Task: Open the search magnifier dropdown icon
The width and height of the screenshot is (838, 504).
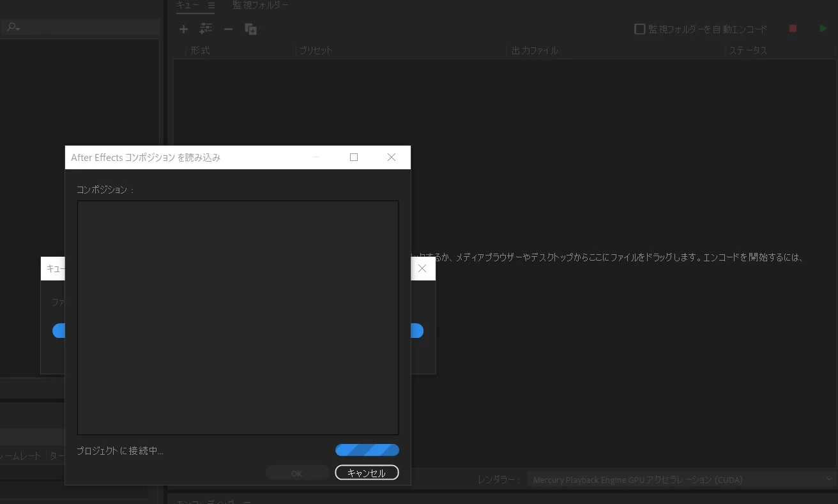Action: (x=13, y=27)
